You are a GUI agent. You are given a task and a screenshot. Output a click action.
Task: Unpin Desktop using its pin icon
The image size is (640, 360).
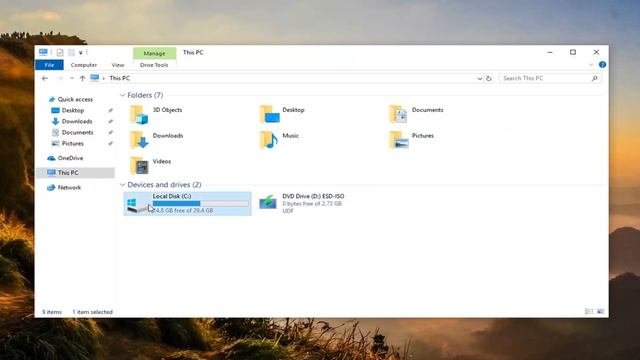(110, 111)
